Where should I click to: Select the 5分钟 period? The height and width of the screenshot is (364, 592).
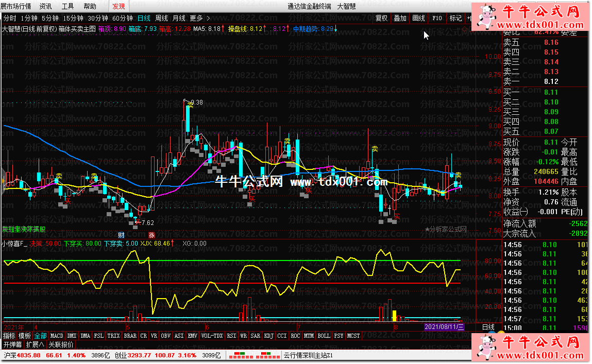point(50,18)
